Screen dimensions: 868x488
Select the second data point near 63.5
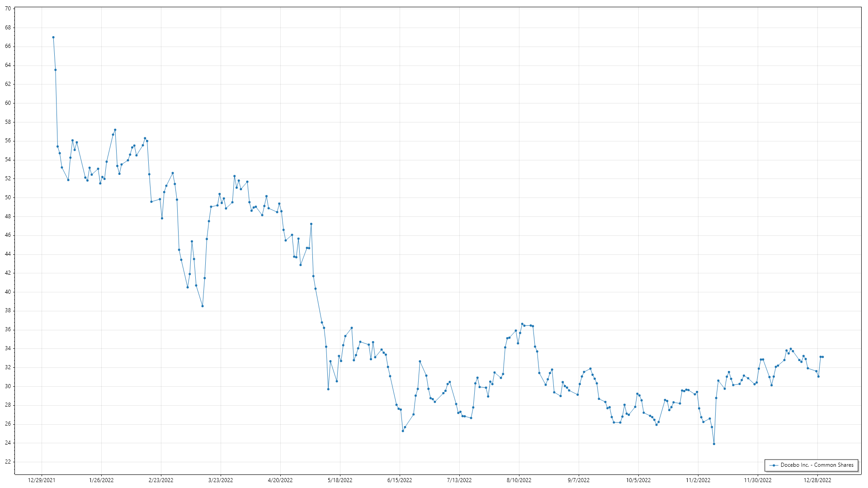coord(56,70)
